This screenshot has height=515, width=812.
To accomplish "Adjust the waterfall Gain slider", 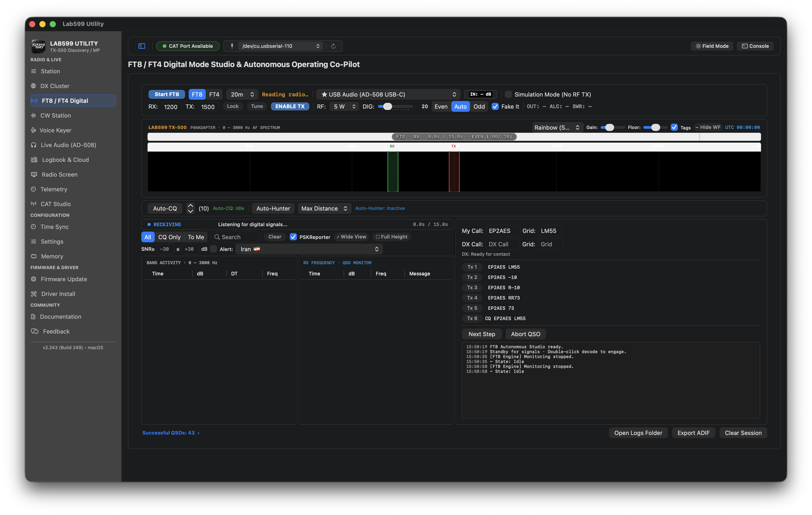I will [x=612, y=127].
